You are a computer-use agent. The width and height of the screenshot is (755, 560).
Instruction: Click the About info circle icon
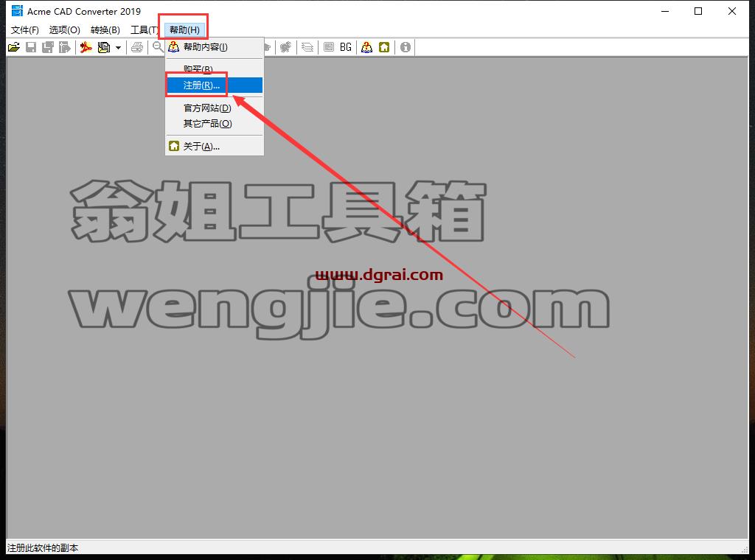pyautogui.click(x=406, y=47)
